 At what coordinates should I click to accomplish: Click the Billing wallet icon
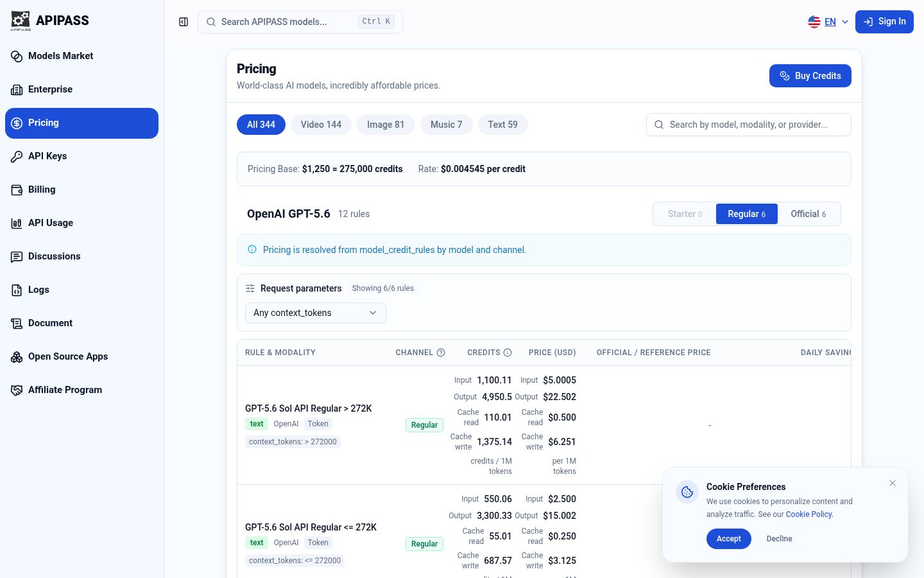[17, 190]
